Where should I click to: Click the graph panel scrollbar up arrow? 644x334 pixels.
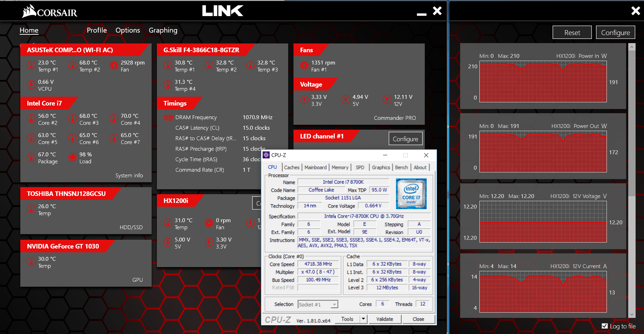[x=632, y=47]
